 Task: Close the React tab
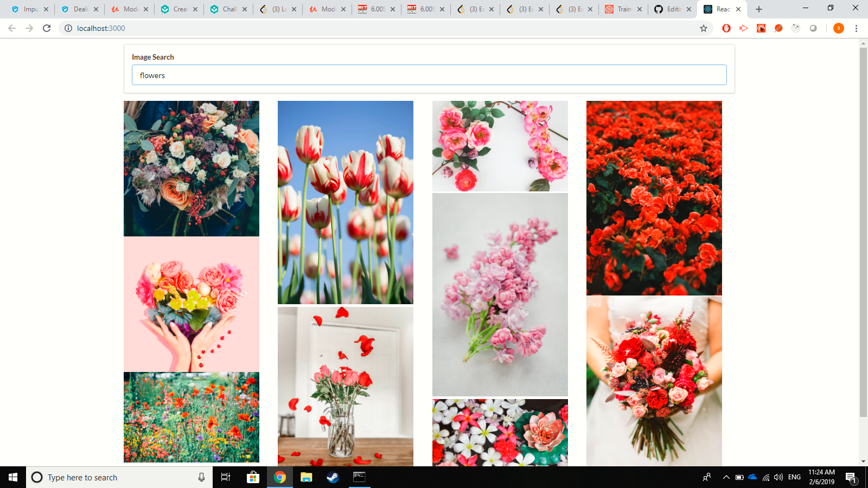[738, 9]
